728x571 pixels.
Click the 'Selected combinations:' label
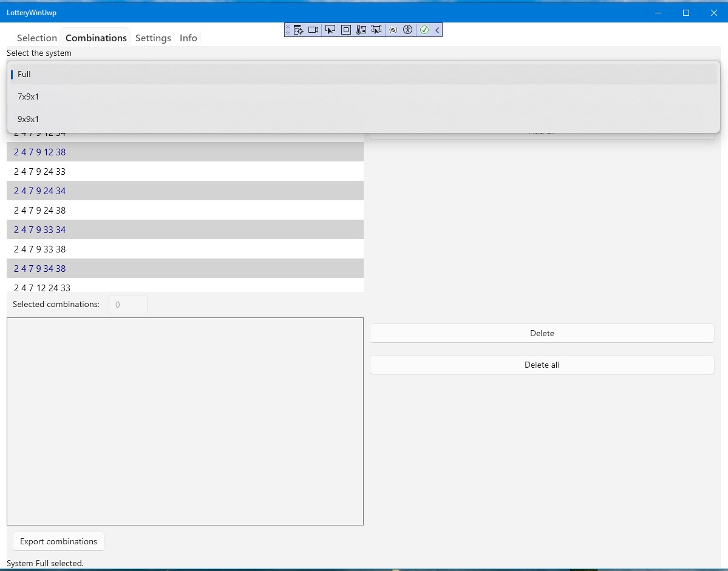56,304
